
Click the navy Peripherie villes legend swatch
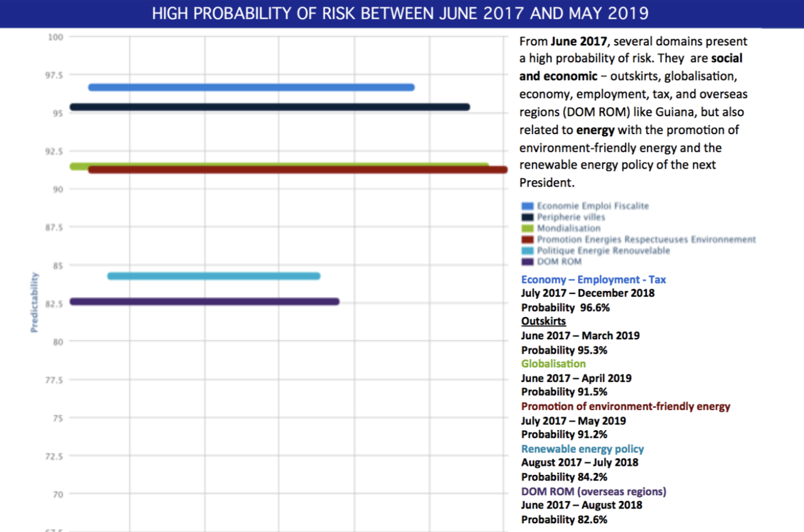pos(527,217)
